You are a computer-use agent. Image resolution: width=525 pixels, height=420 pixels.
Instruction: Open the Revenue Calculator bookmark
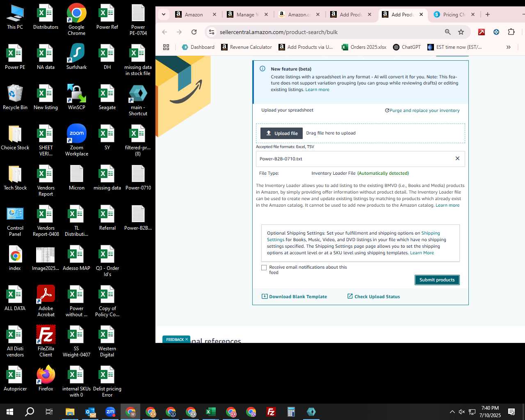pyautogui.click(x=247, y=47)
